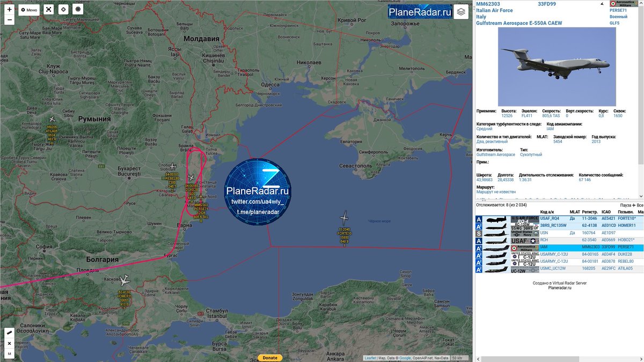This screenshot has height=362, width=644.
Task: Click the RQ-4 silhouette icon in list
Action: pos(496,219)
